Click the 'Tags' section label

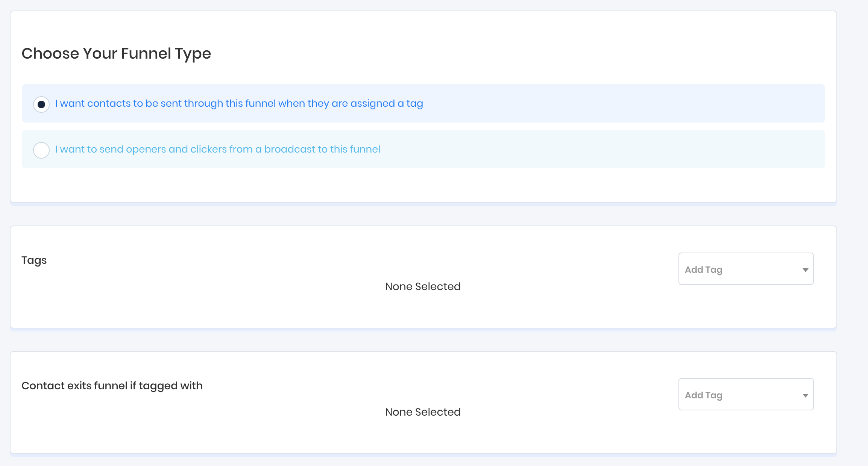34,260
